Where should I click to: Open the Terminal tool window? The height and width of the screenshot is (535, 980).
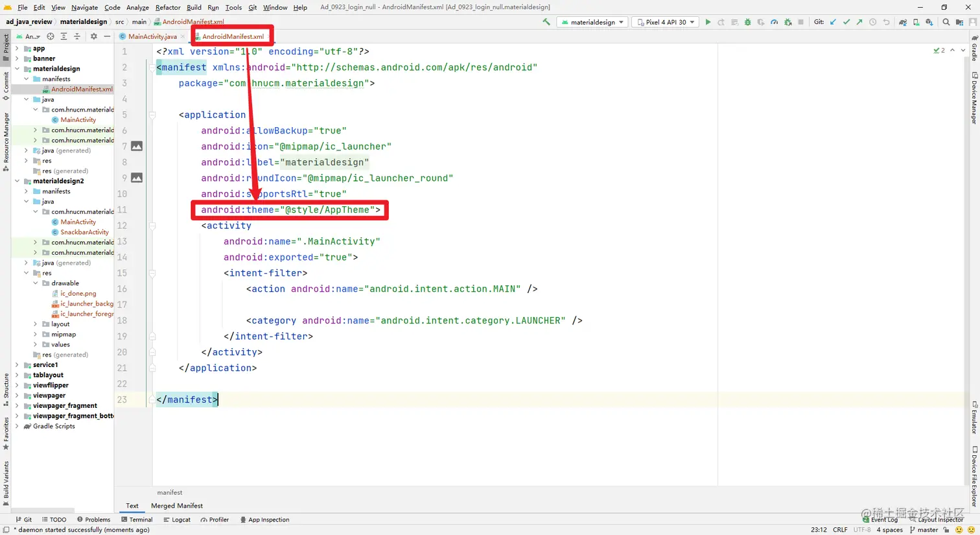coord(137,519)
